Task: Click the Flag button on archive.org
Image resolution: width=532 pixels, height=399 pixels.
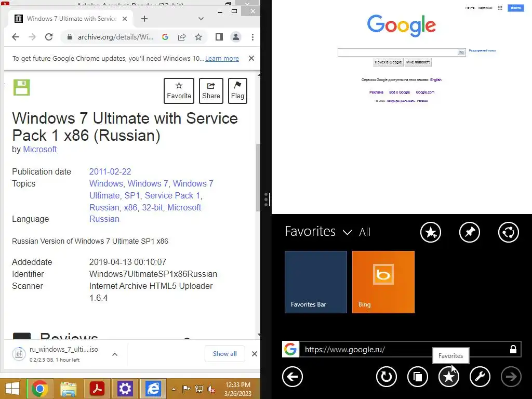Action: pyautogui.click(x=237, y=91)
